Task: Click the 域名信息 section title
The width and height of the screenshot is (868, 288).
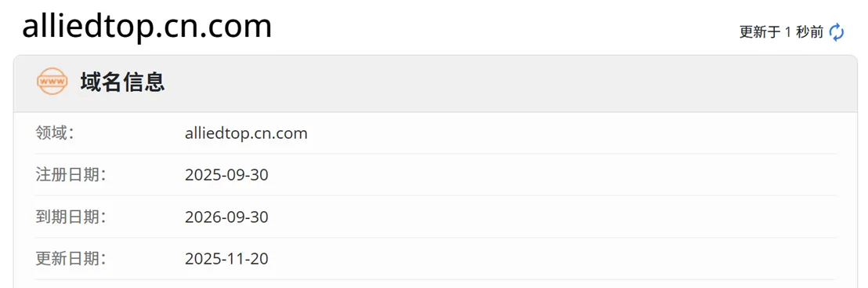Action: point(122,82)
